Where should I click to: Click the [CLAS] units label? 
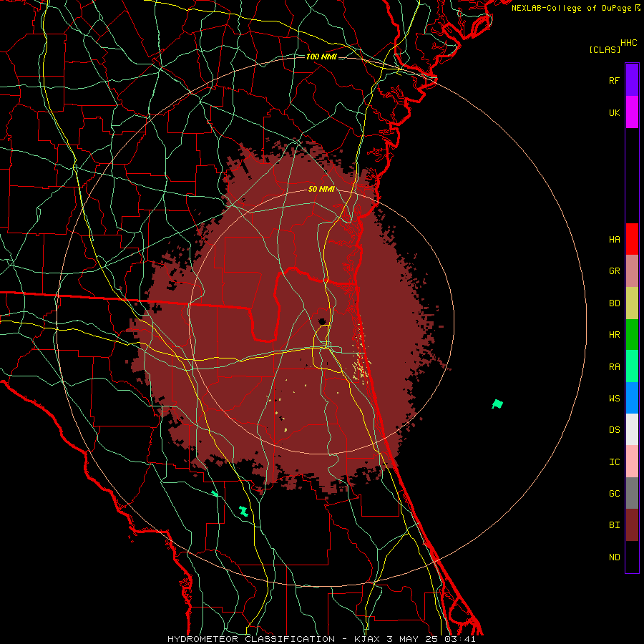[605, 50]
